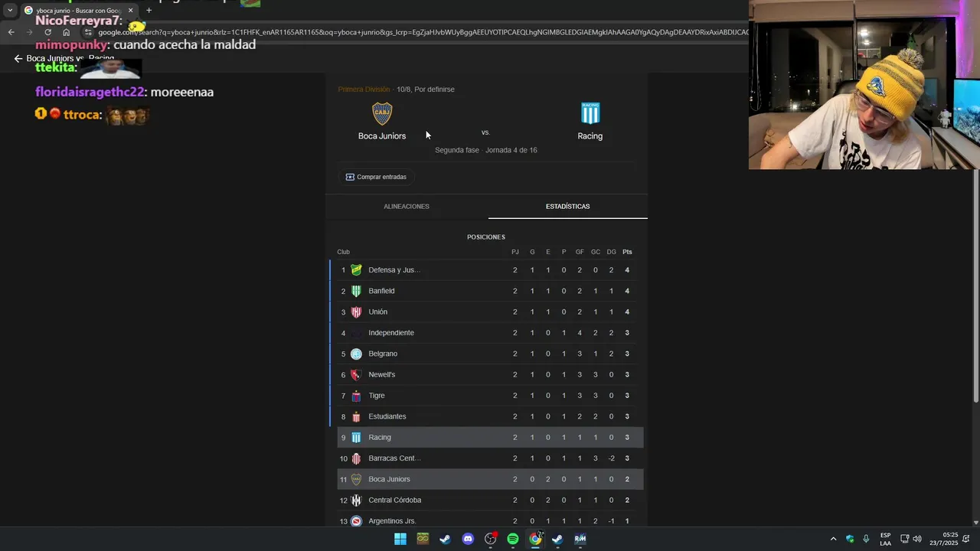This screenshot has height=551, width=980.
Task: Click Unión club badge
Action: 356,312
